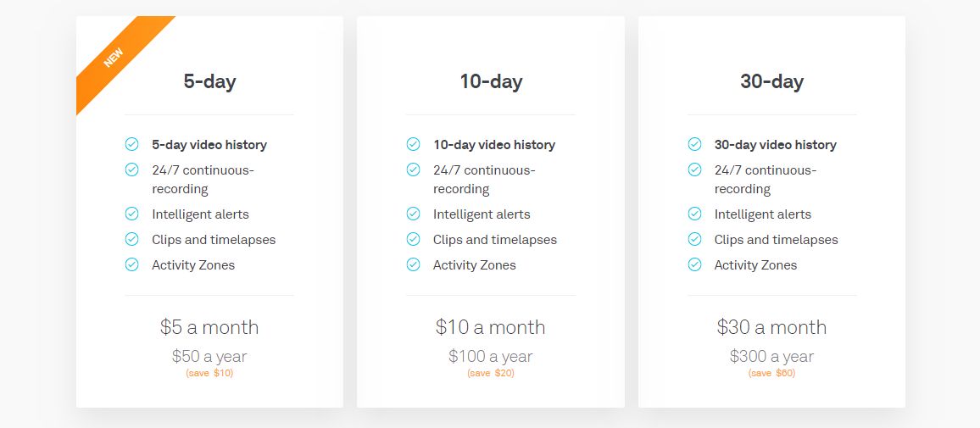Screen dimensions: 980x428
Task: Click the $5 a month price
Action: [209, 327]
